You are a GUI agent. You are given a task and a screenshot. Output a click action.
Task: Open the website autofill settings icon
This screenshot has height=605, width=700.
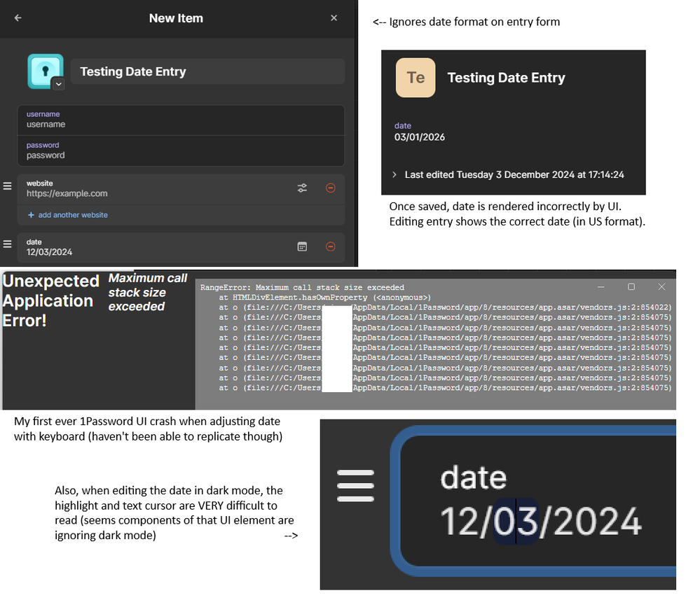coord(302,188)
